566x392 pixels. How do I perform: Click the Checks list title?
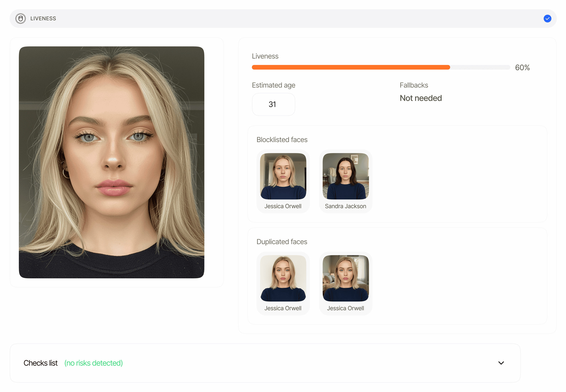click(41, 363)
